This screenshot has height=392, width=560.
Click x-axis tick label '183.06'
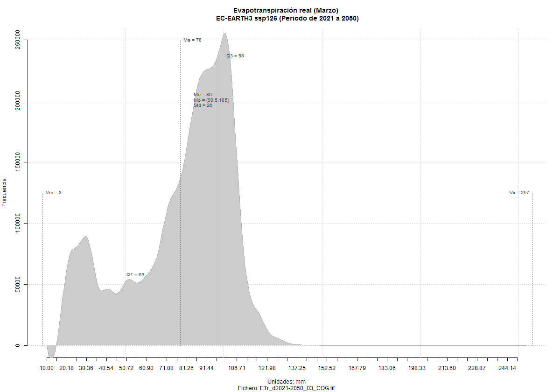coord(387,368)
